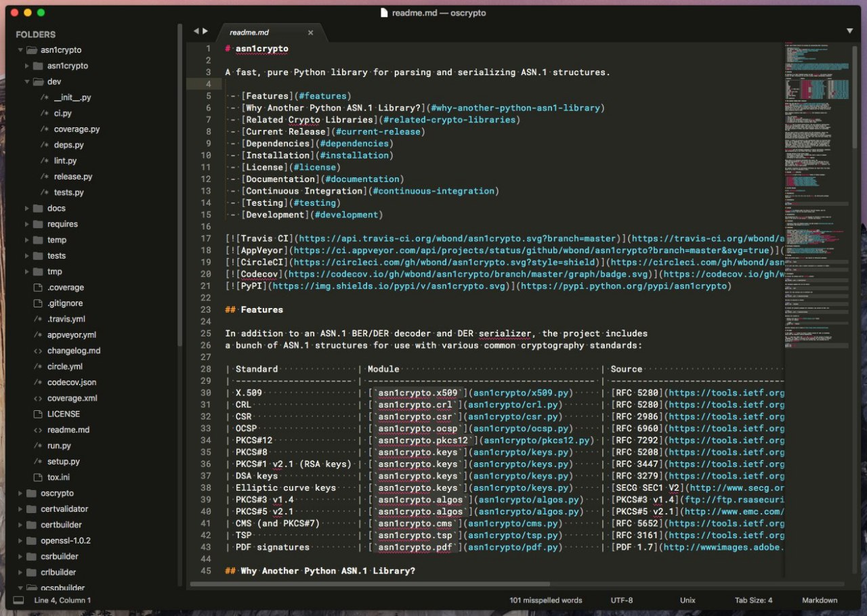Open release.py file
Image resolution: width=867 pixels, height=616 pixels.
click(73, 177)
